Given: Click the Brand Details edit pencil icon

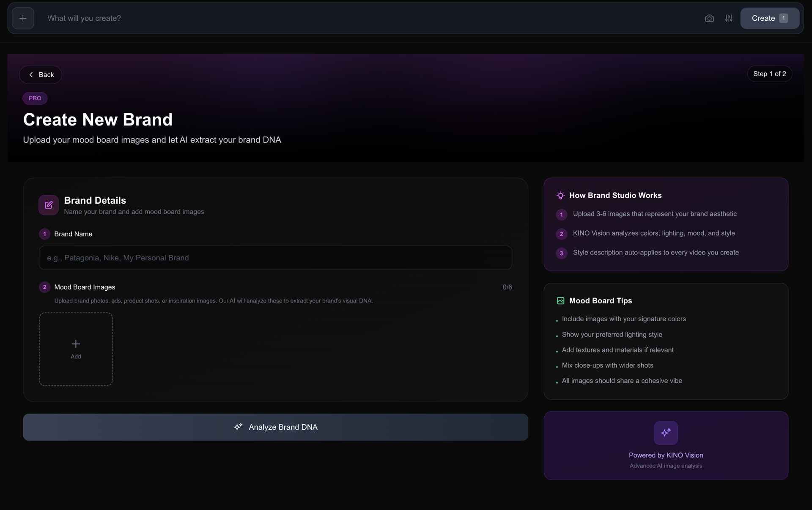Looking at the screenshot, I should pos(49,205).
